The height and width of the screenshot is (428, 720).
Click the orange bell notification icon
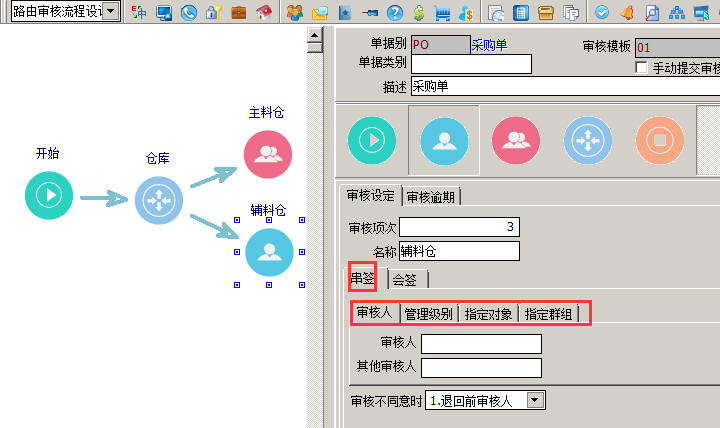pos(627,13)
